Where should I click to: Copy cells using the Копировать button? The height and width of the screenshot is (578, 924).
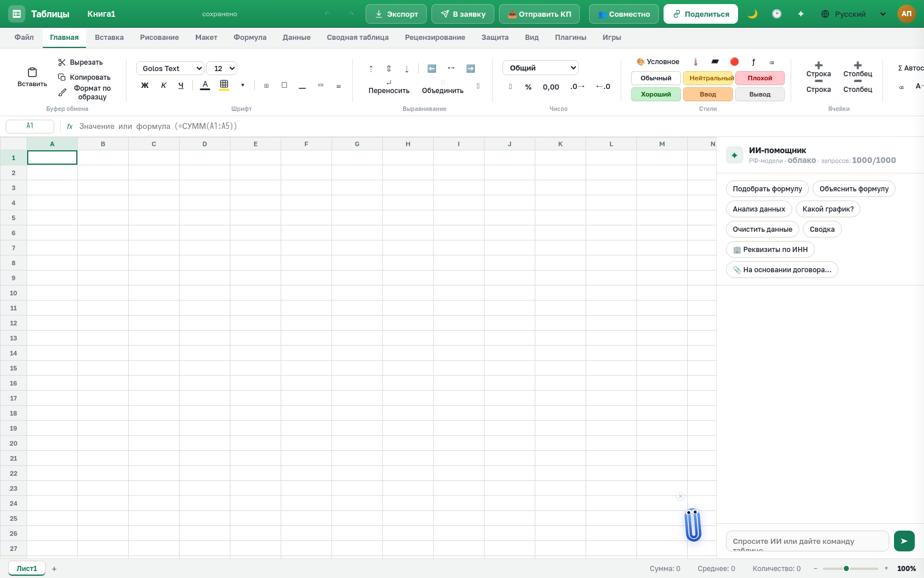coord(84,77)
